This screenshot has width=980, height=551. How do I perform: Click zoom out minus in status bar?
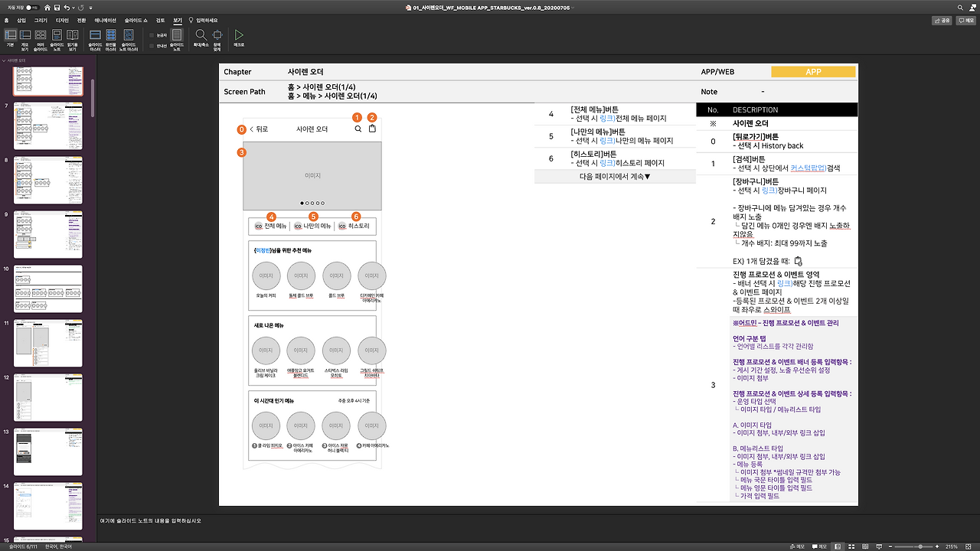(x=890, y=546)
